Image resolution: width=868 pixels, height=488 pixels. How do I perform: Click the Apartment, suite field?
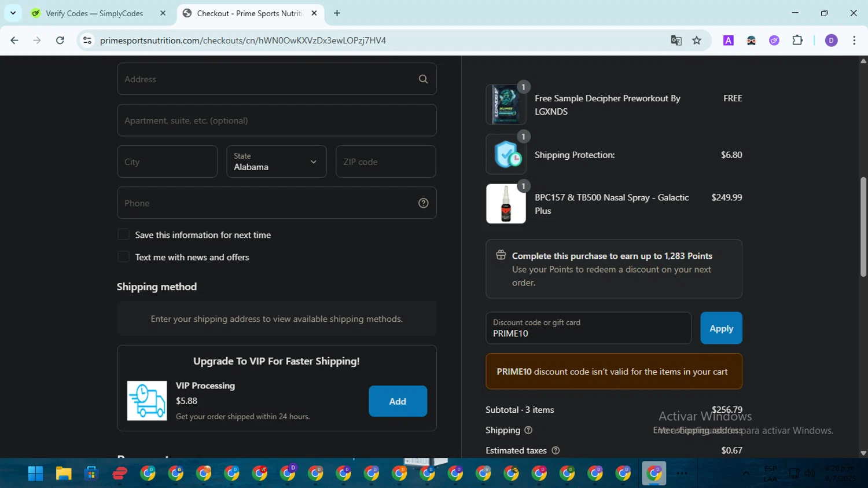(x=277, y=120)
